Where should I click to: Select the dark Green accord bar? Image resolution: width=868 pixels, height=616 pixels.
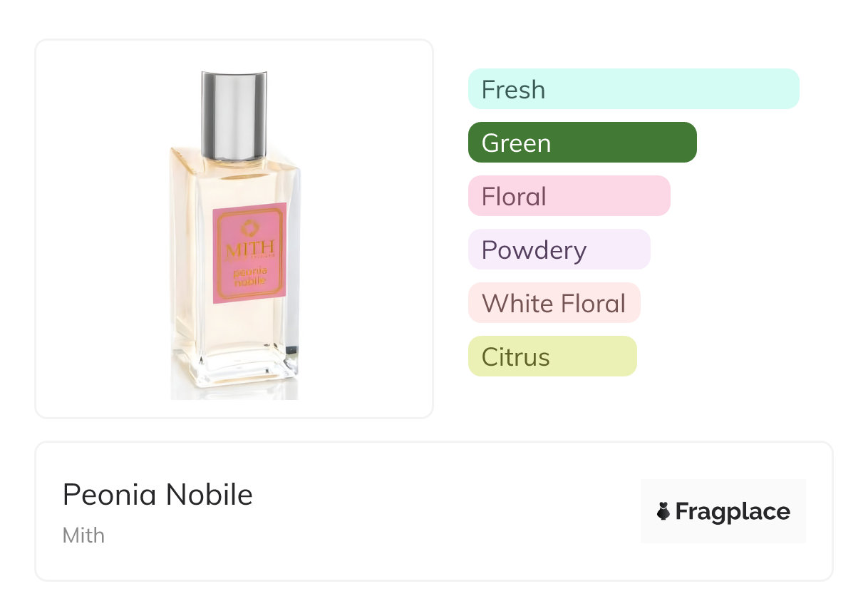(582, 143)
